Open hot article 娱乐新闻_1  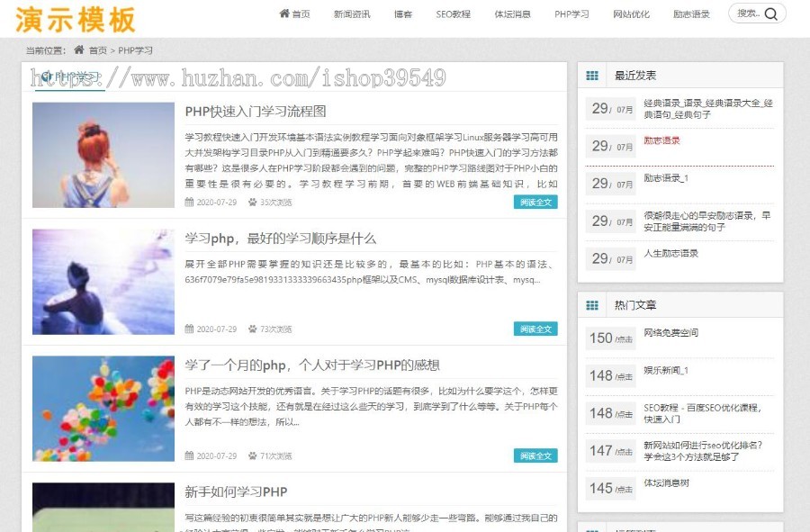click(666, 370)
